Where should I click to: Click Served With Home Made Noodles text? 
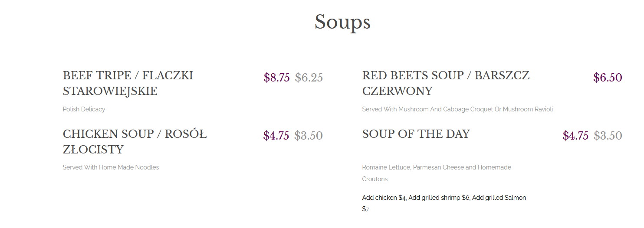[x=111, y=167]
